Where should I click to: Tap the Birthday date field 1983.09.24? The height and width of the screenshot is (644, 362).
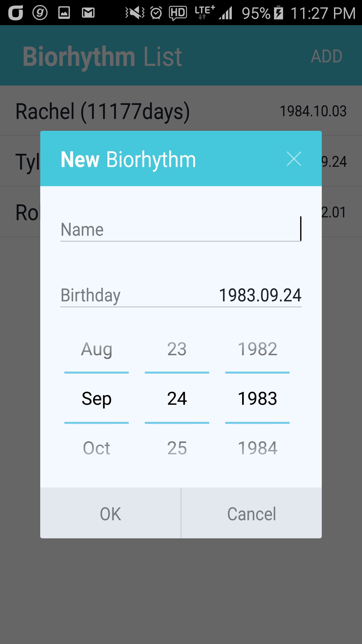tap(260, 295)
